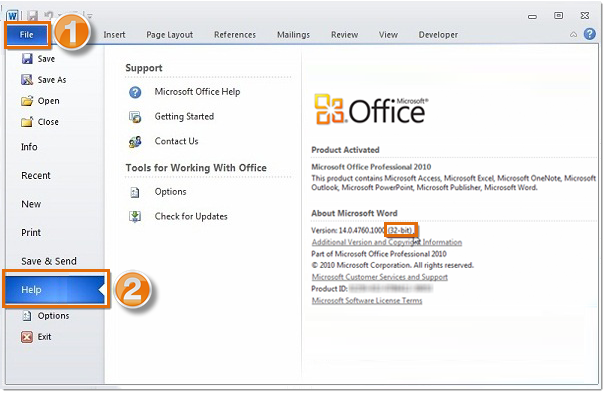Open Microsoft Customer Services and Support link
This screenshot has width=606, height=394.
pyautogui.click(x=380, y=277)
